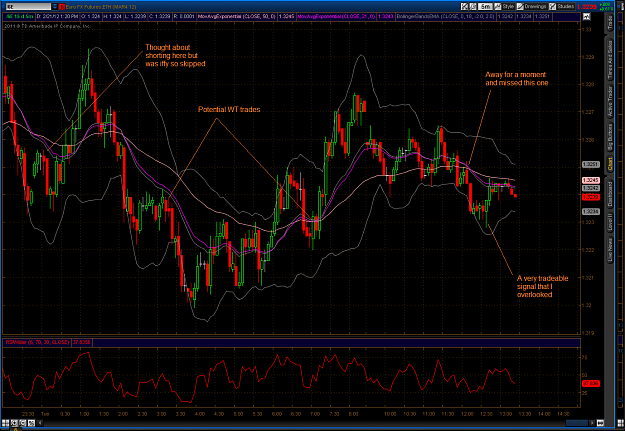Image resolution: width=625 pixels, height=431 pixels.
Task: Switch to the Level II sidebar tab
Action: (609, 222)
